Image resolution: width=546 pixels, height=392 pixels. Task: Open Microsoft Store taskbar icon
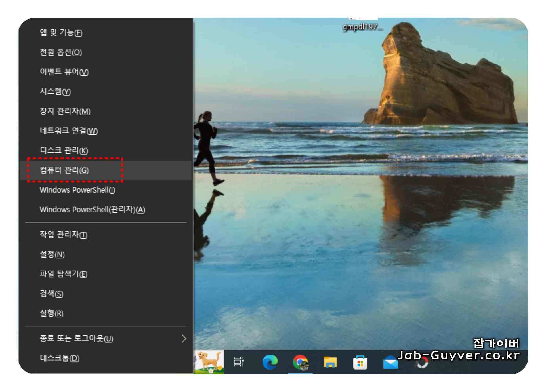pyautogui.click(x=360, y=362)
